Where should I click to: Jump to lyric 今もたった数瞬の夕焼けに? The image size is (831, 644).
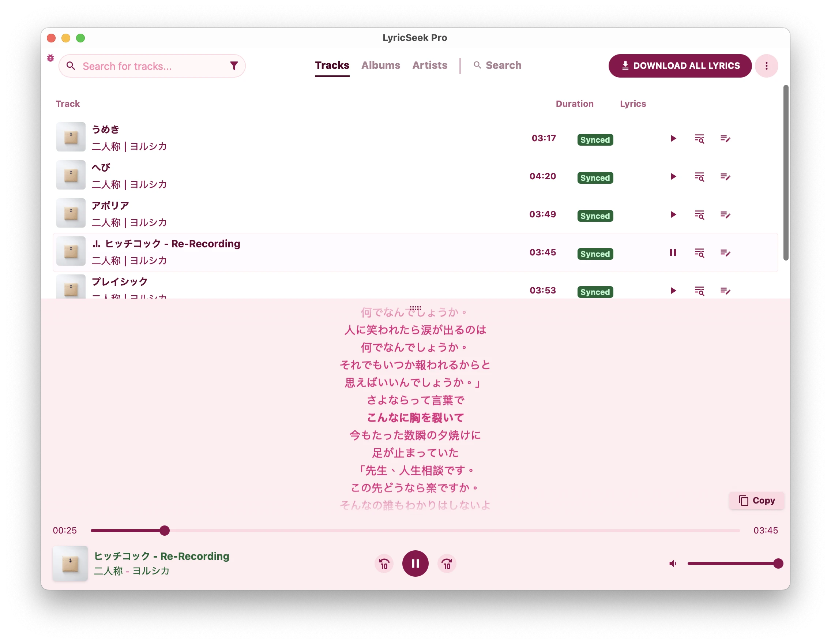tap(415, 435)
